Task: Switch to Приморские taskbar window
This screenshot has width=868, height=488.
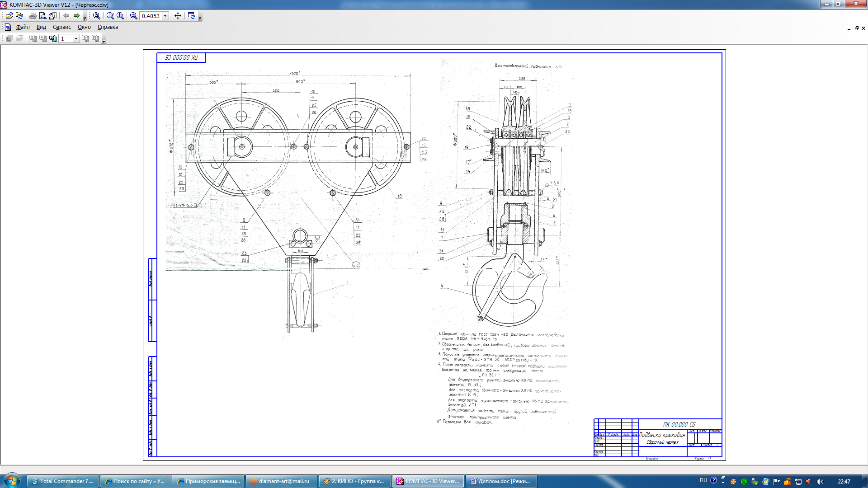Action: 208,481
